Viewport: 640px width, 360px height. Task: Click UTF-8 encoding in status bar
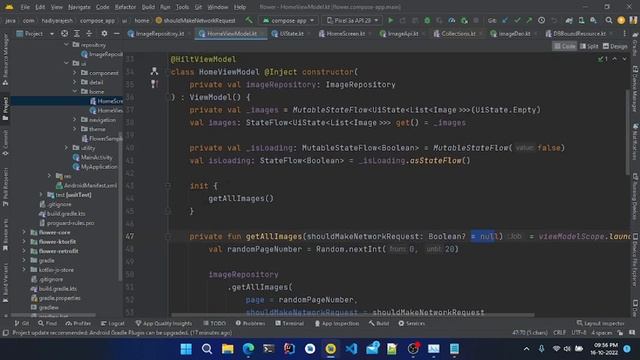tap(579, 333)
